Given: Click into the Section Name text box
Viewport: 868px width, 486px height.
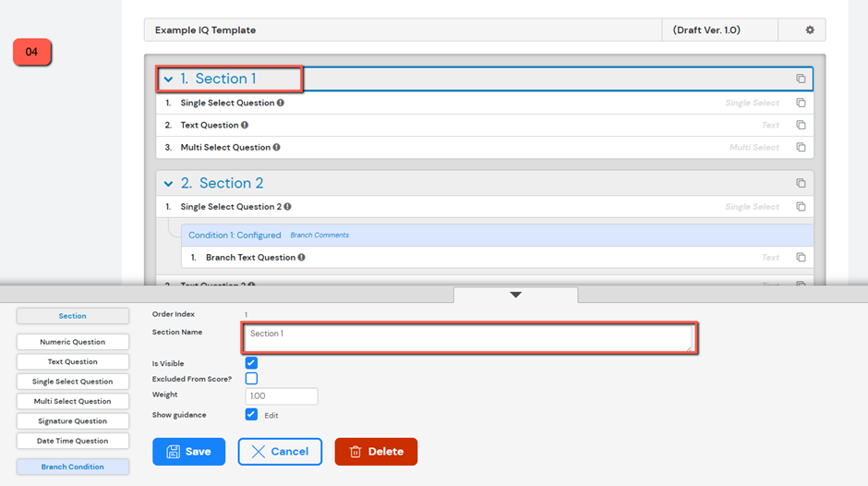Looking at the screenshot, I should point(469,338).
